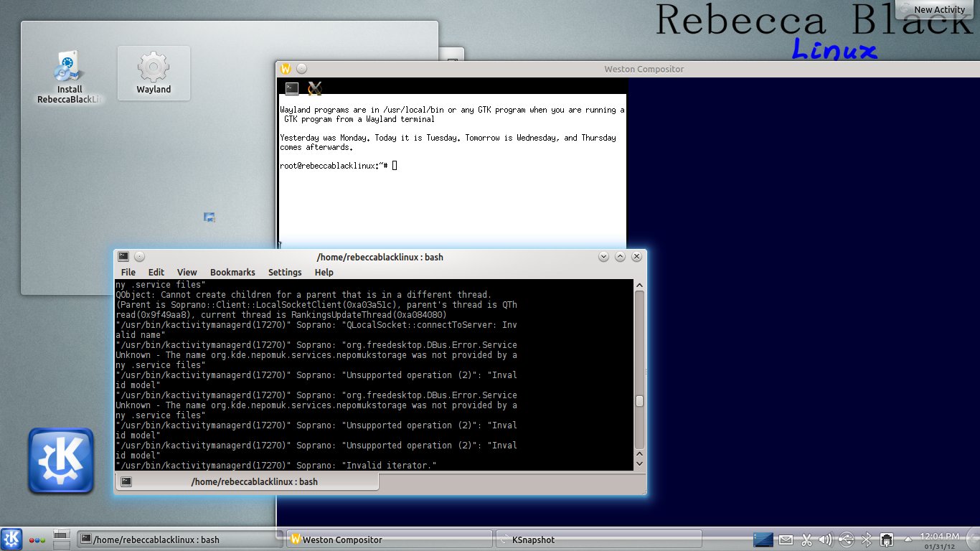
Task: Open the KDE Kickoff application launcher
Action: click(10, 539)
